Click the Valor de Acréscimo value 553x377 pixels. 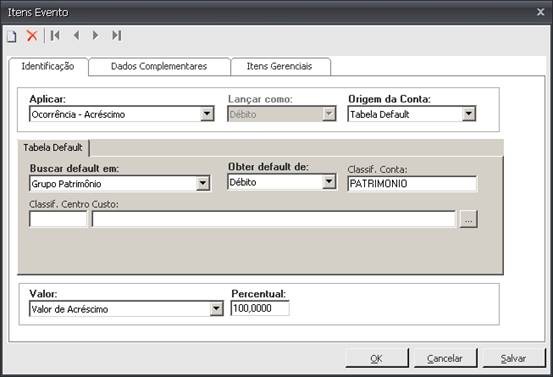(70, 310)
